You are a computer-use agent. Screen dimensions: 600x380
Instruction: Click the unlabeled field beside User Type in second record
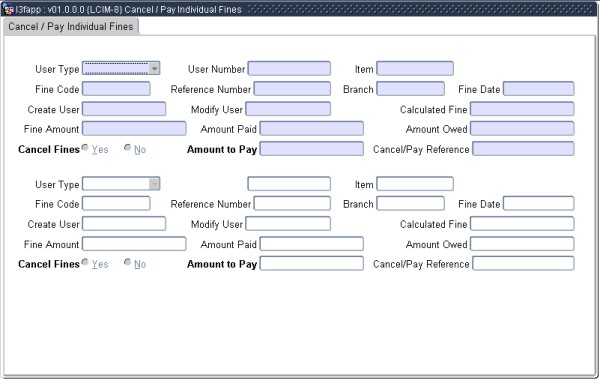pyautogui.click(x=289, y=184)
